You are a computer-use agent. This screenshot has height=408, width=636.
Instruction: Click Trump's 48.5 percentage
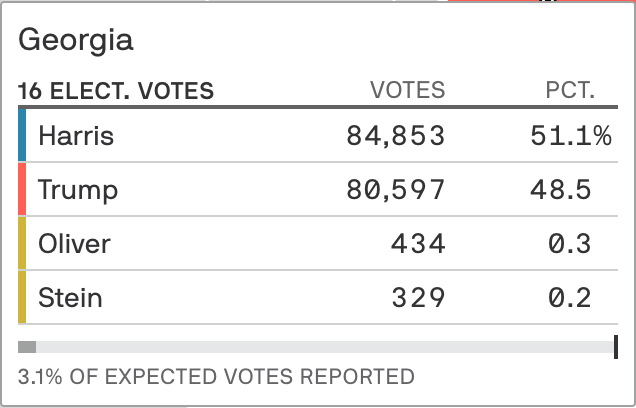(562, 189)
